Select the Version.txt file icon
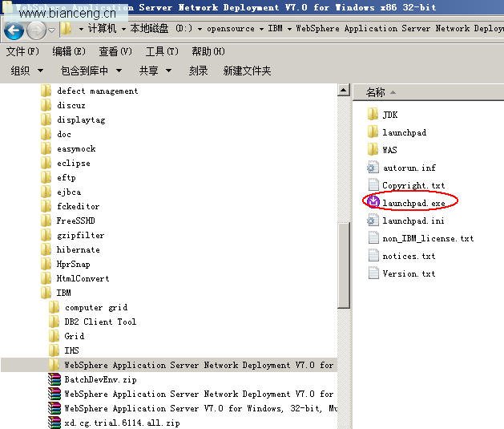Image resolution: width=504 pixels, height=429 pixels. pyautogui.click(x=373, y=273)
